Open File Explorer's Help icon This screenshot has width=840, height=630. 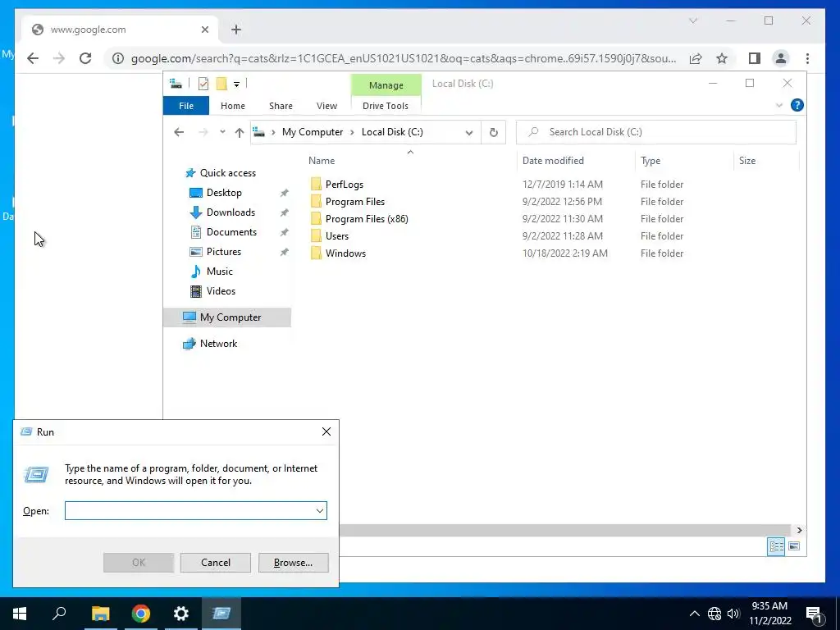[x=797, y=106]
